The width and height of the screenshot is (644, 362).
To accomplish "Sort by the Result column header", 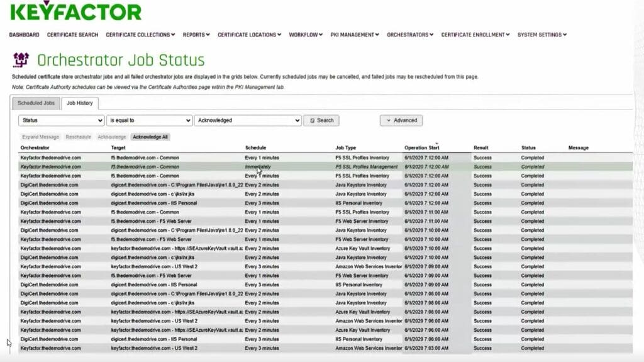I will (x=480, y=148).
